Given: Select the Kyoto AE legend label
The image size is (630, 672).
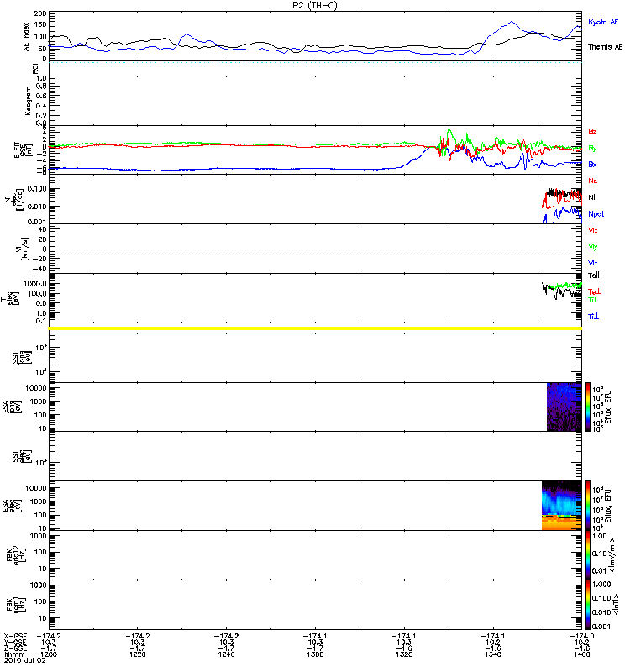Looking at the screenshot, I should (603, 22).
